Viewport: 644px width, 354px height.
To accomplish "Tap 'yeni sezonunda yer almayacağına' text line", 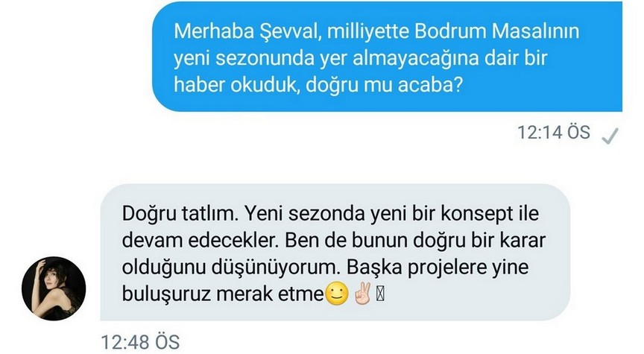I will tap(326, 59).
